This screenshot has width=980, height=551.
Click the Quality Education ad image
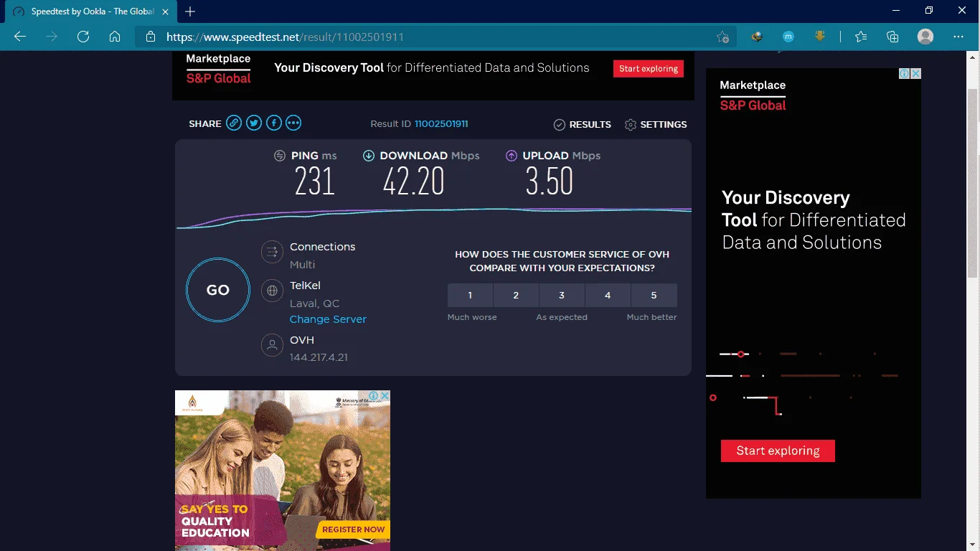pos(283,471)
